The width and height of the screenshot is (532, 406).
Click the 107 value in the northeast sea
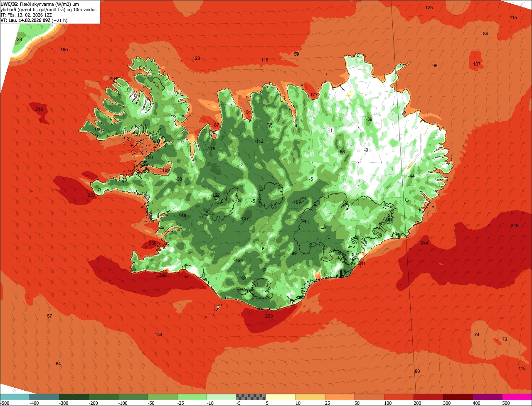pos(477,64)
